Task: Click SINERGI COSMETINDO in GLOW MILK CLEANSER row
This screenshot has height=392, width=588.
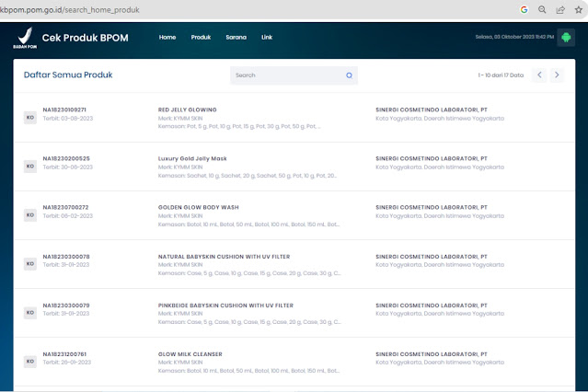Action: (432, 354)
